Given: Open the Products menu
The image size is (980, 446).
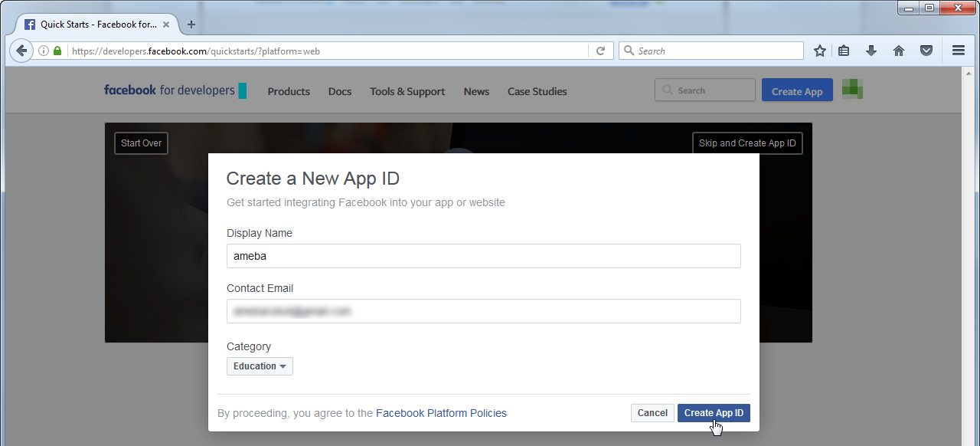Looking at the screenshot, I should pyautogui.click(x=289, y=91).
